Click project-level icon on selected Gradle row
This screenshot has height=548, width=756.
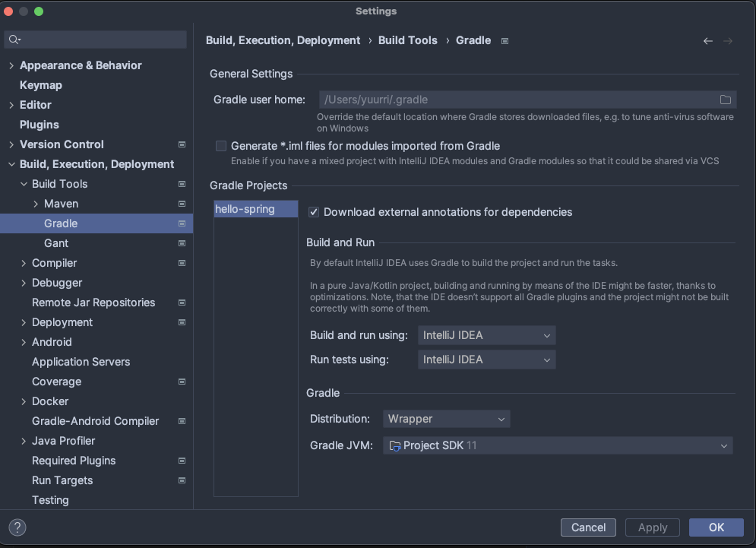coord(182,223)
